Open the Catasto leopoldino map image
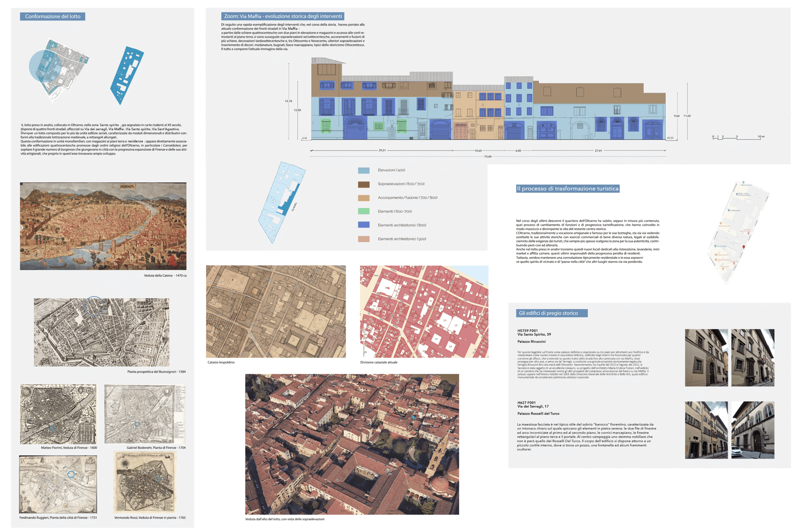This screenshot has width=811, height=532. pos(276,311)
